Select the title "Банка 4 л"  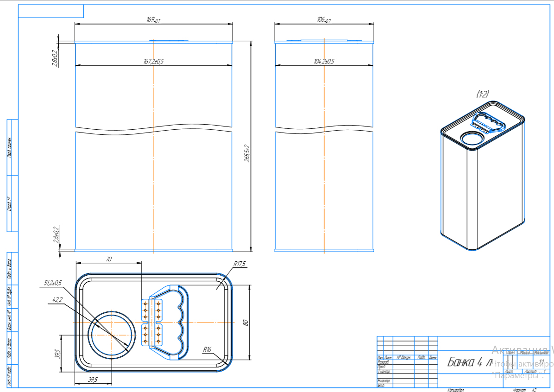coord(470,362)
